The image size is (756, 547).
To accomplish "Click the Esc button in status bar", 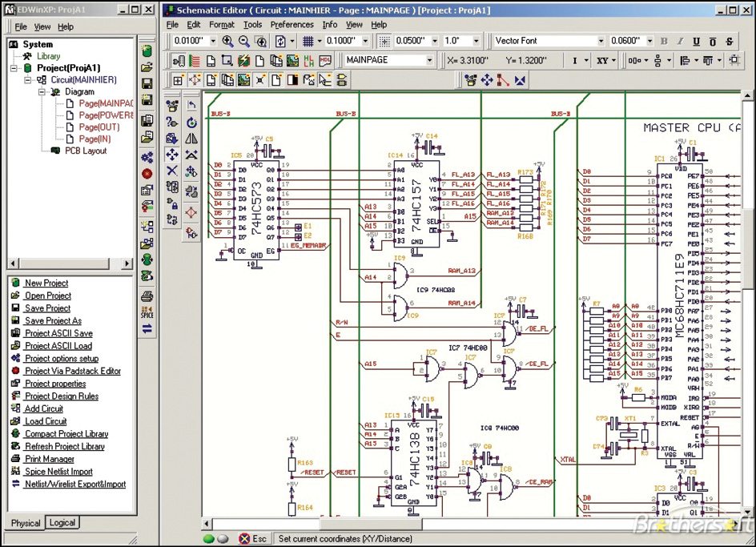I will [x=251, y=539].
